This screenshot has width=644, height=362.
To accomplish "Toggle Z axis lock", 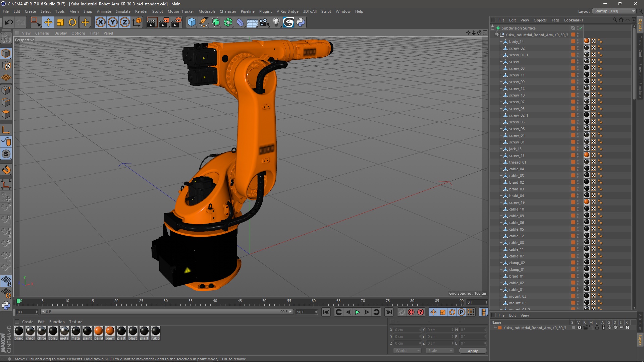I will coord(125,22).
